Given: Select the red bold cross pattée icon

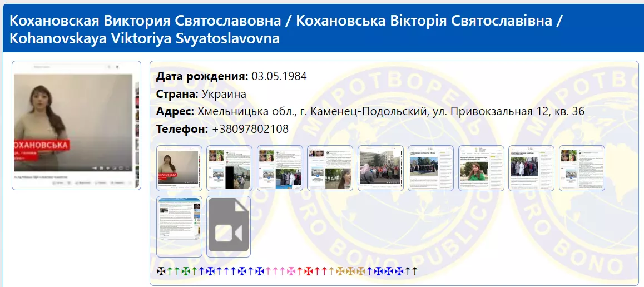Looking at the screenshot, I should point(308,271).
